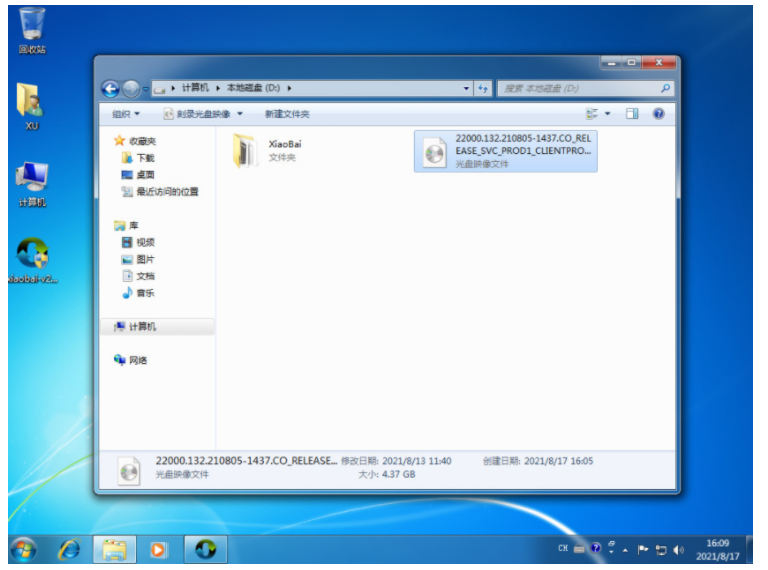Click the Windows Start button
This screenshot has height=570, width=768.
(x=22, y=549)
